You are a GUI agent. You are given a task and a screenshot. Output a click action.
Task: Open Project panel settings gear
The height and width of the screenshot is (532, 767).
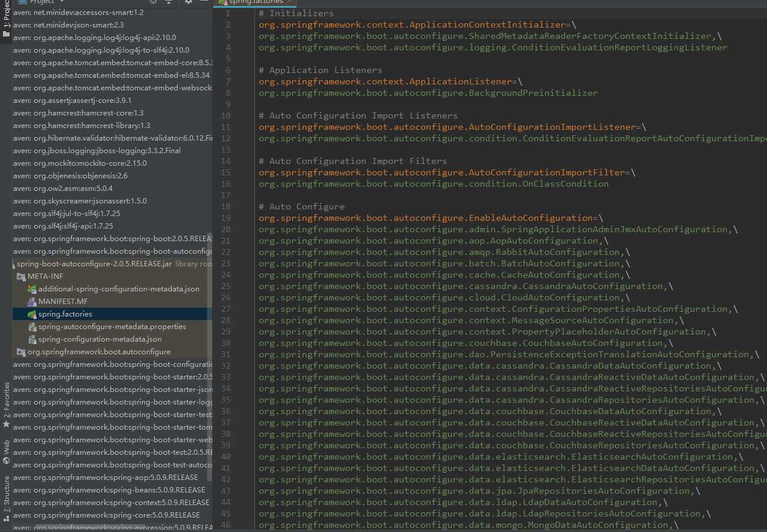189,2
